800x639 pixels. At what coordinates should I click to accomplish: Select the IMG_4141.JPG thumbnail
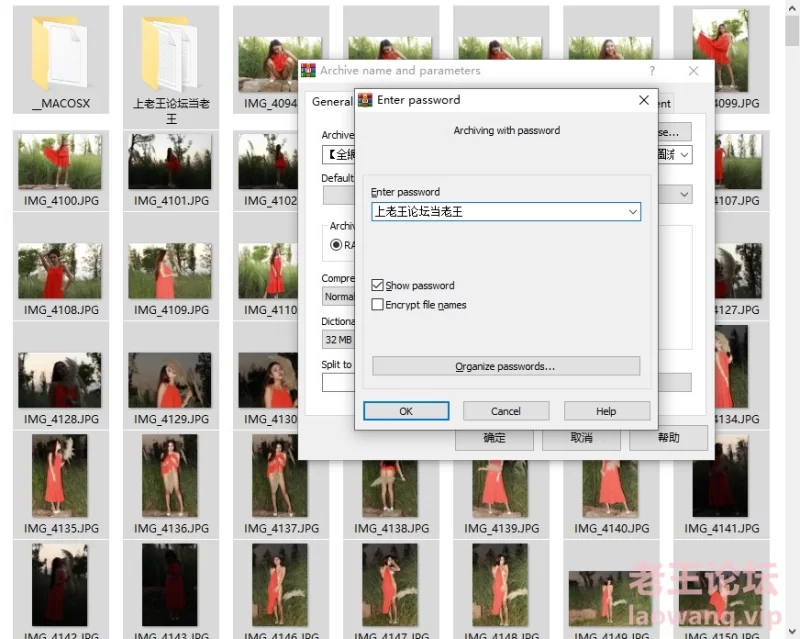click(720, 475)
